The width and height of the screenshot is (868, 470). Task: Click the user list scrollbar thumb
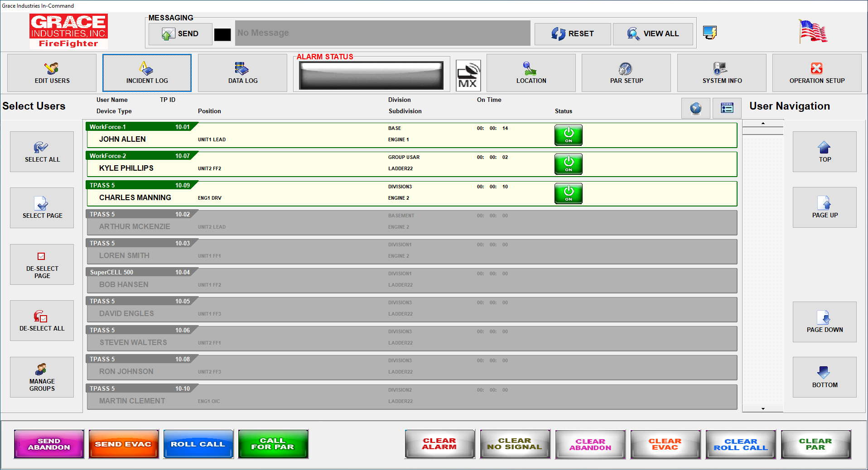[763, 131]
